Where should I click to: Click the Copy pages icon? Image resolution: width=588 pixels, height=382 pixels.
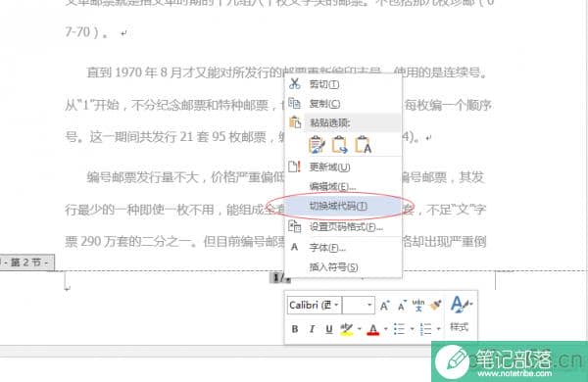coord(294,103)
